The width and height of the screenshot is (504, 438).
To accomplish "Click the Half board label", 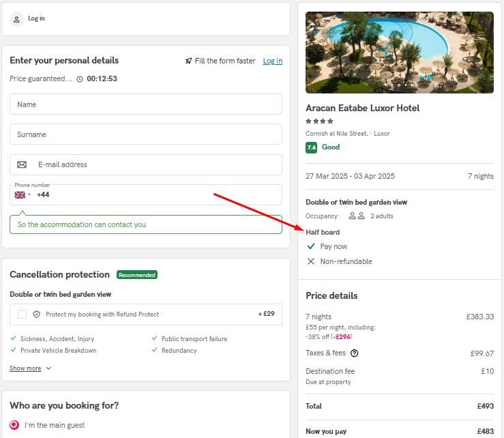I will click(x=323, y=232).
